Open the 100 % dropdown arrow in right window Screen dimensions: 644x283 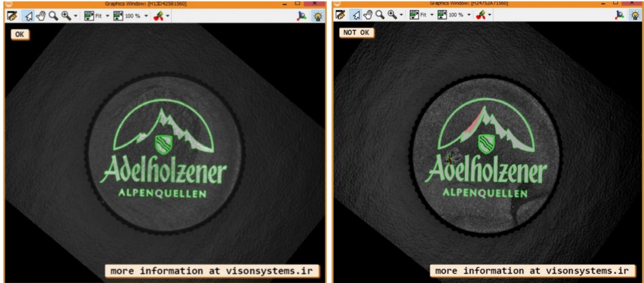(x=469, y=15)
